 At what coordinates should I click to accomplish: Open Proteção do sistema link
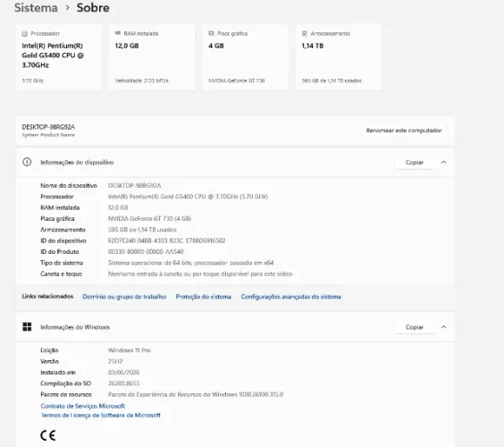tap(204, 297)
